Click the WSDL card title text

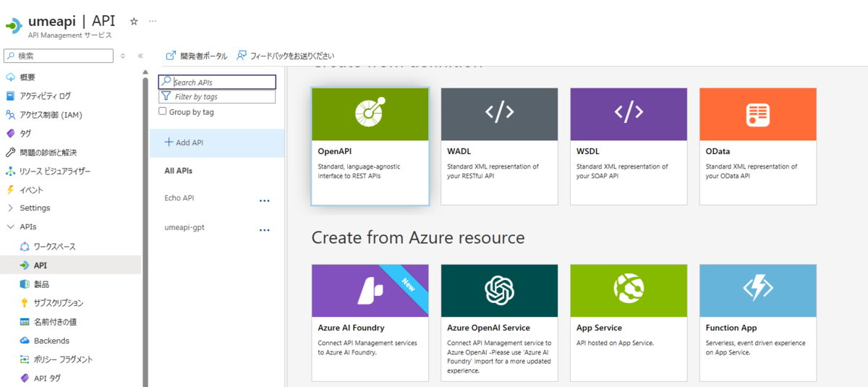pyautogui.click(x=588, y=151)
